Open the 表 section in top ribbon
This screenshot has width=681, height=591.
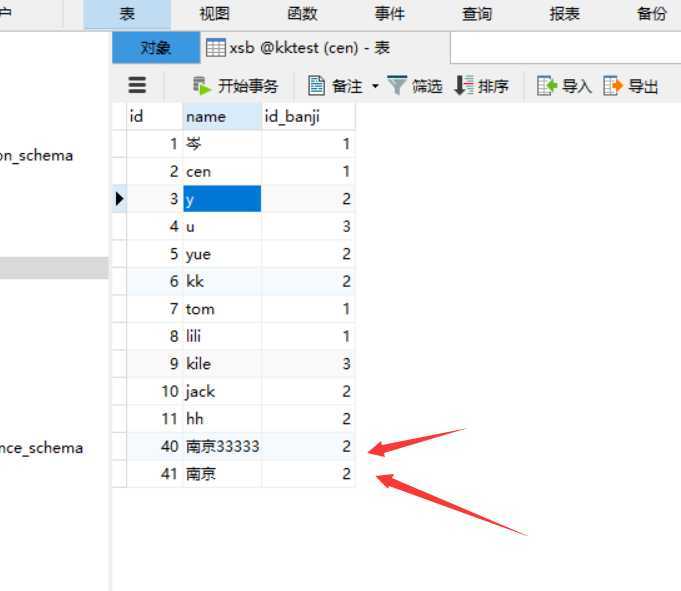coord(127,14)
